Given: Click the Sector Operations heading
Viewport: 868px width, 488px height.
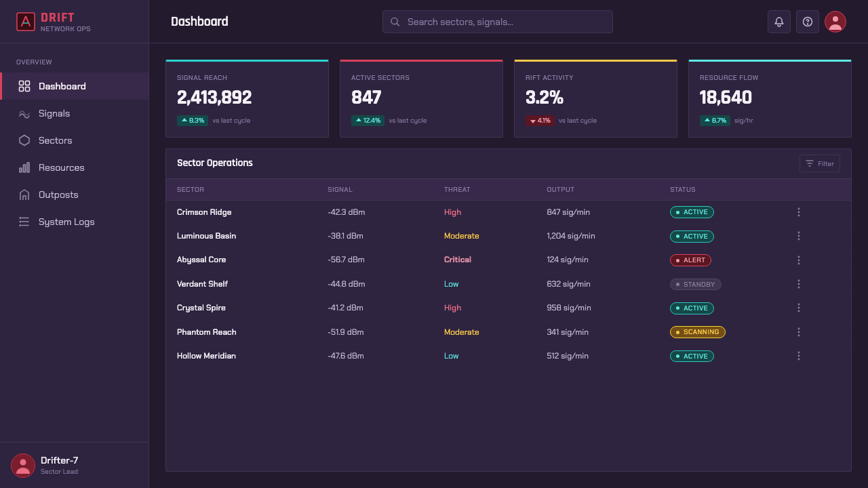Looking at the screenshot, I should click(x=215, y=163).
